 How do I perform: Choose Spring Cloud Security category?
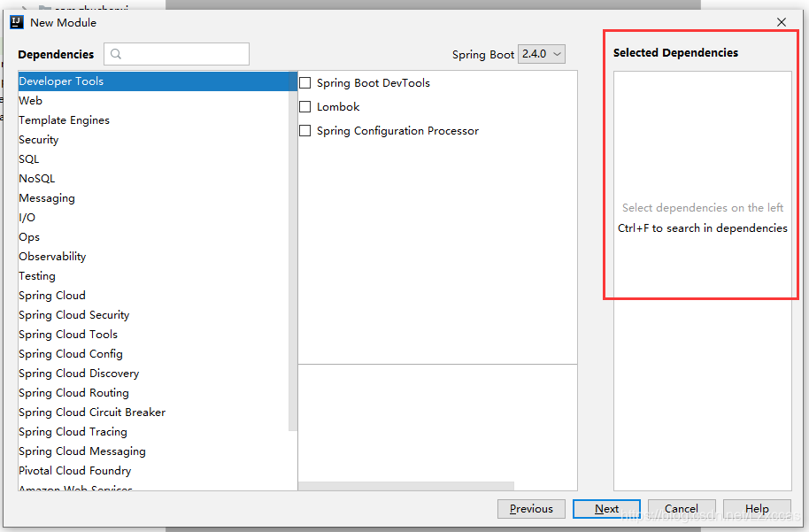click(158, 315)
